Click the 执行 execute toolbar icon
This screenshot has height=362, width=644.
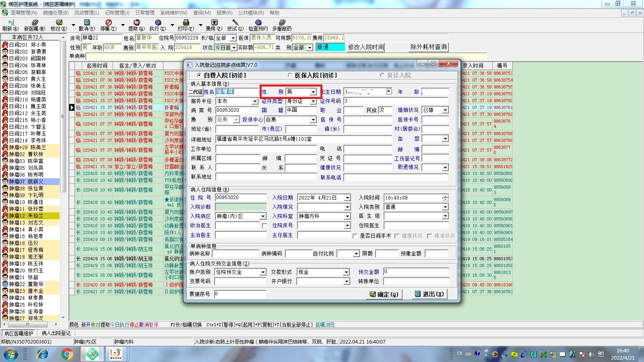click(x=157, y=25)
